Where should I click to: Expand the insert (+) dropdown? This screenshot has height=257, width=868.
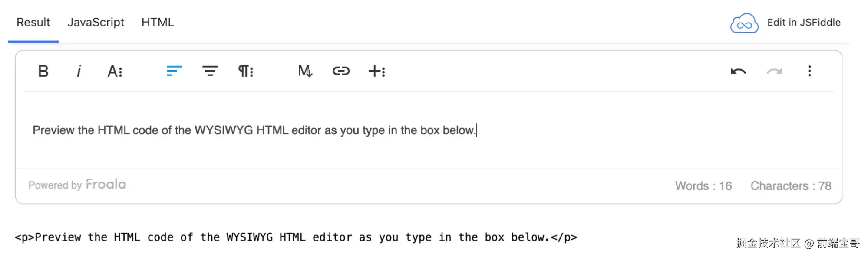pos(377,71)
